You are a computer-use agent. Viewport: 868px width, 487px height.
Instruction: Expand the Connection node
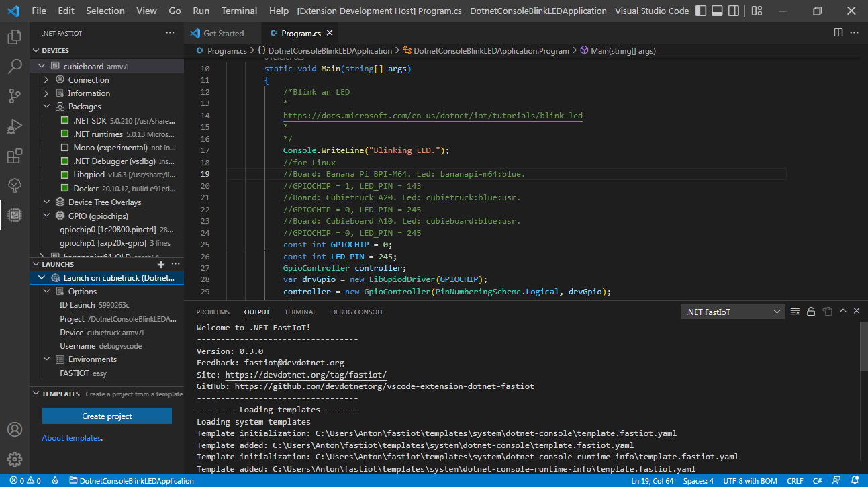pos(46,79)
